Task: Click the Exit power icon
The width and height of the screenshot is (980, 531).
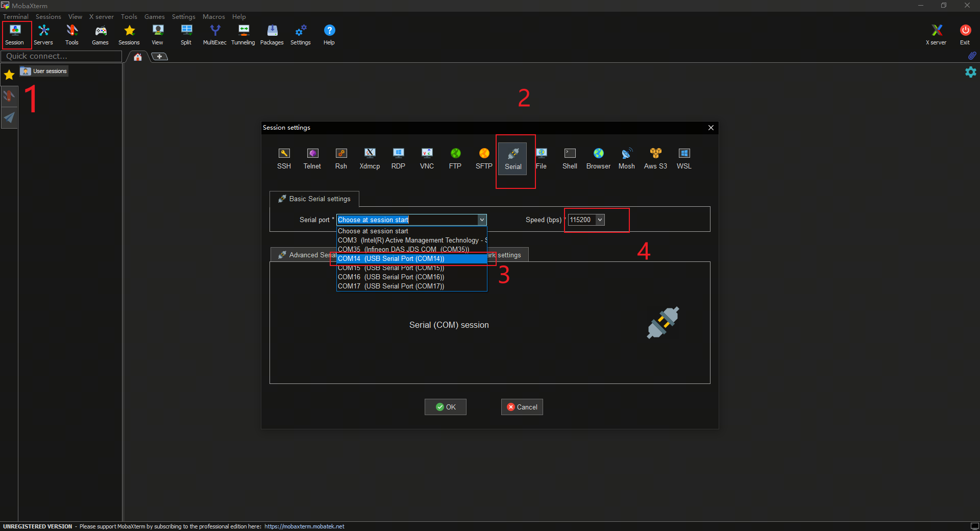Action: point(965,35)
